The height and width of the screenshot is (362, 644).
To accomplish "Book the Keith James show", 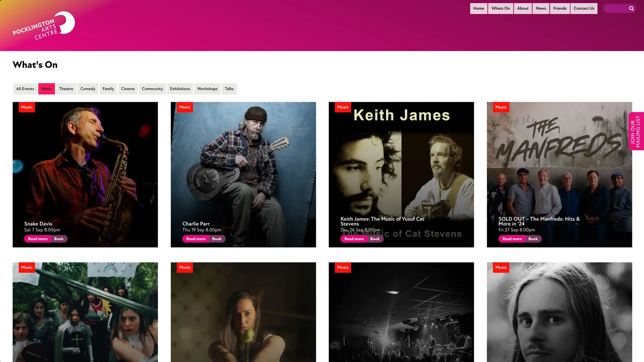I will [375, 239].
